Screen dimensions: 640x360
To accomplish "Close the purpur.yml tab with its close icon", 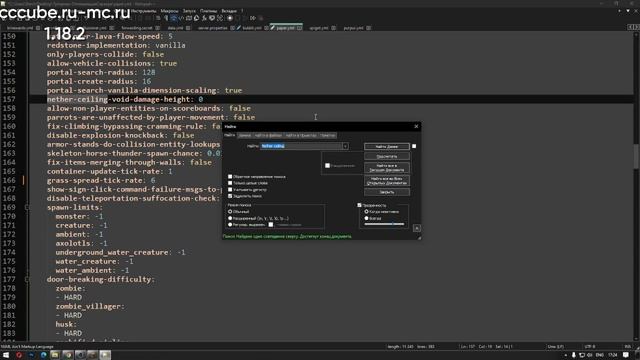I will 368,28.
